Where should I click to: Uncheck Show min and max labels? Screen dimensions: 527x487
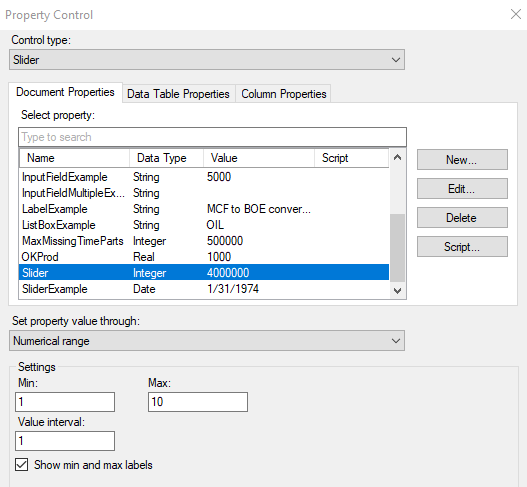[x=22, y=465]
